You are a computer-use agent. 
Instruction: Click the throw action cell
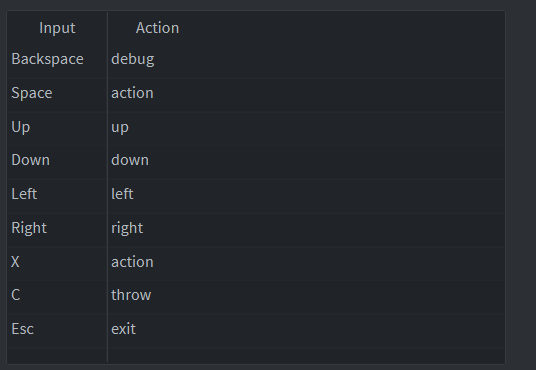(x=306, y=295)
